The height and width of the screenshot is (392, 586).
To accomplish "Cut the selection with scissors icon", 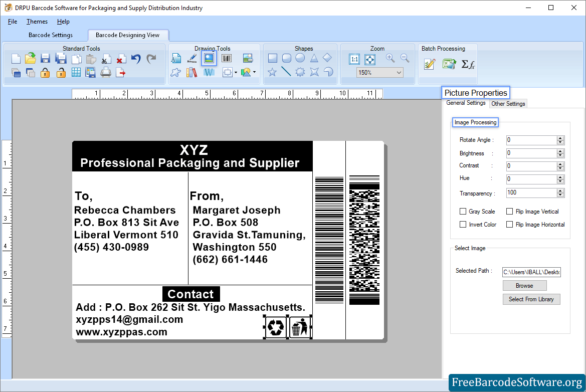I will point(106,59).
